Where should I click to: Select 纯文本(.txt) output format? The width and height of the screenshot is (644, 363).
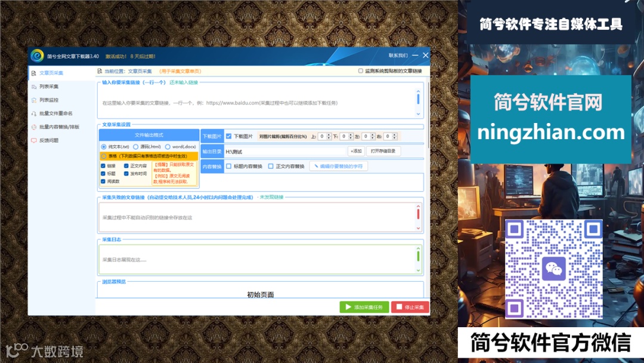click(104, 147)
